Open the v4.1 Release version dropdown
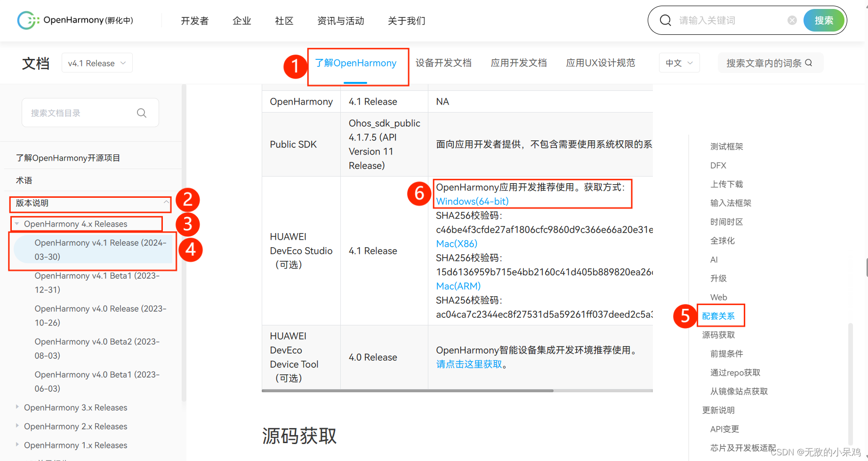The height and width of the screenshot is (461, 868). (x=97, y=63)
